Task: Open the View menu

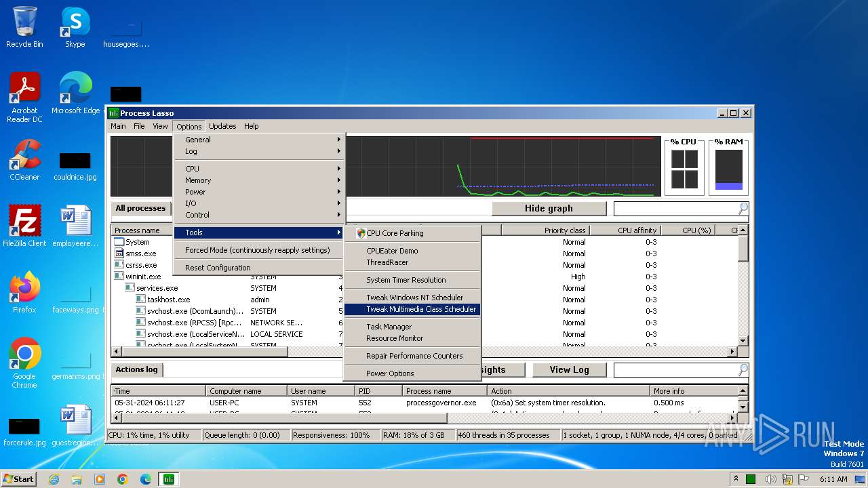Action: [160, 126]
